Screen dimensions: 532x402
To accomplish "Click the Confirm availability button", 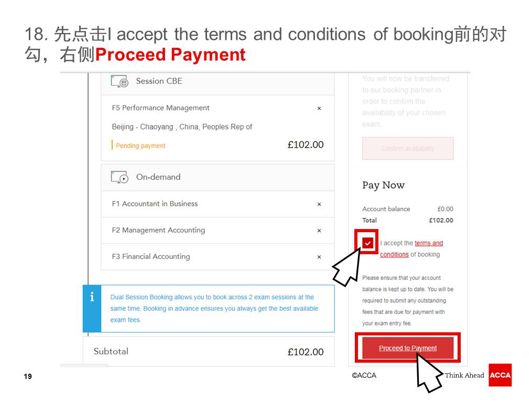I will click(x=407, y=148).
